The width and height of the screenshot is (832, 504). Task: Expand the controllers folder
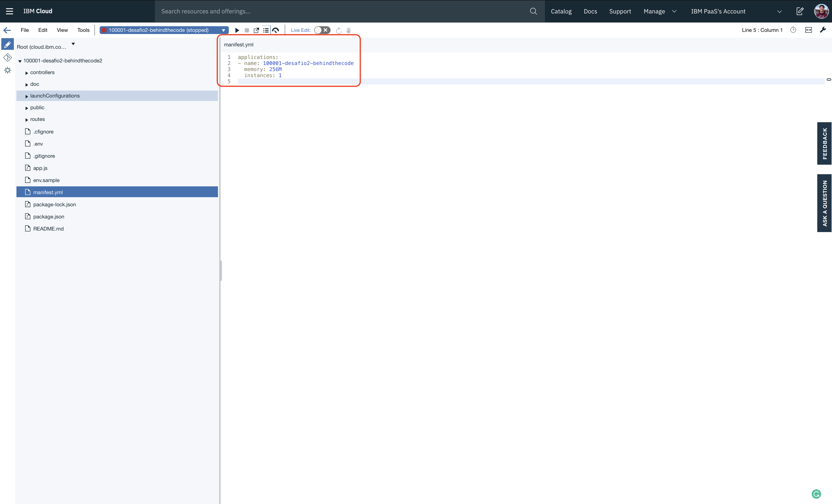(x=27, y=73)
